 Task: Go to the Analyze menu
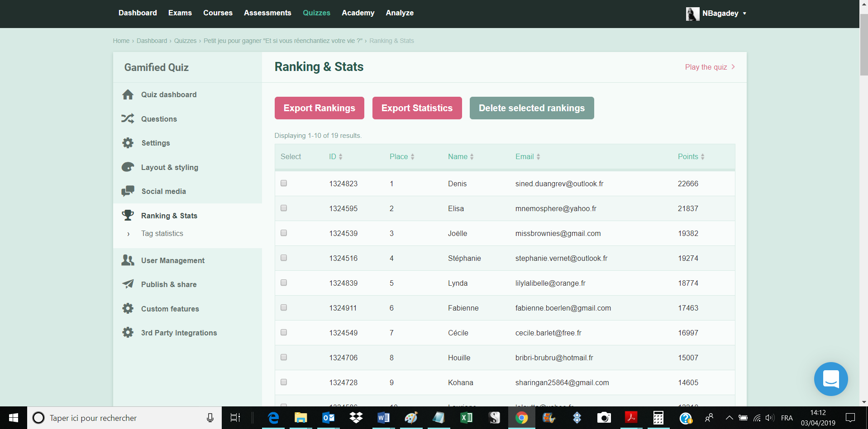400,13
